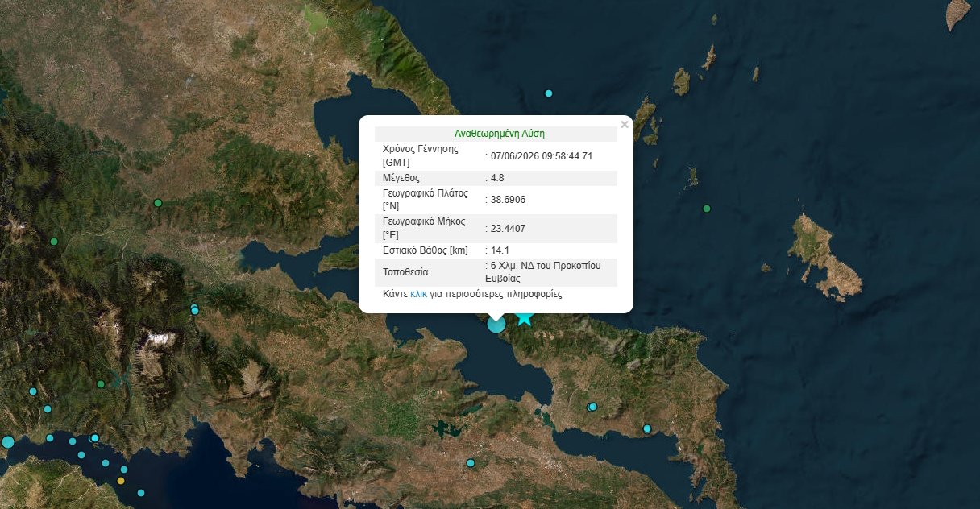Select the cyan marker in the sea above the popup

pyautogui.click(x=549, y=93)
